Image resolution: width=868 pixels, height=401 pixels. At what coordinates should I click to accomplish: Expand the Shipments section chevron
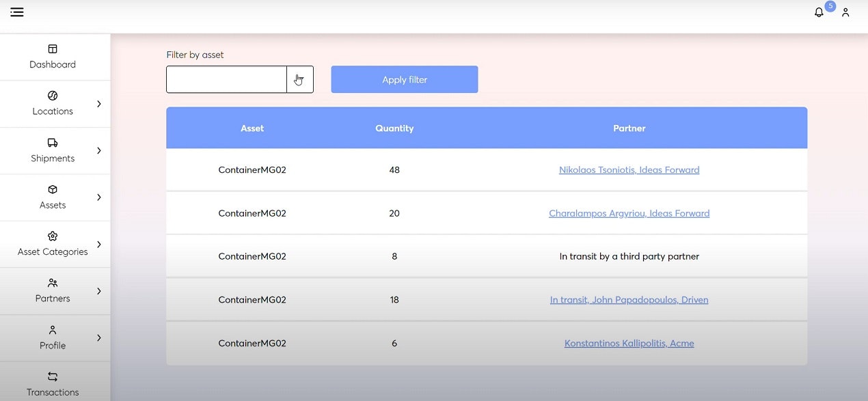pos(98,151)
